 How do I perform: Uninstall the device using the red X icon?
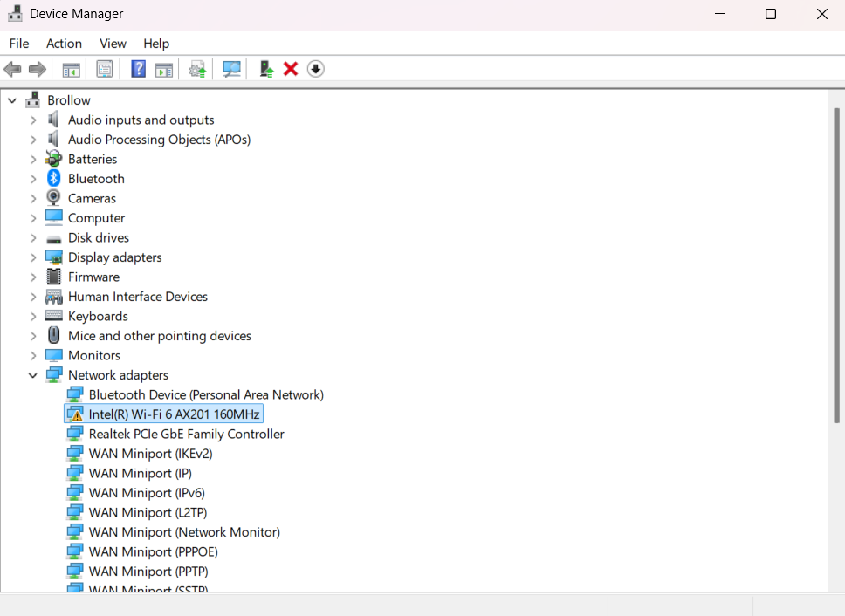click(x=290, y=69)
